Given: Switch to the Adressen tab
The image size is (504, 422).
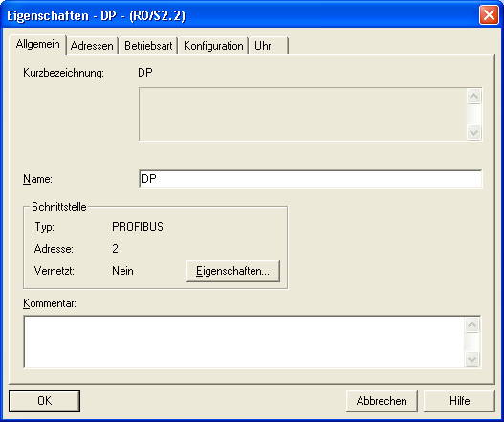Looking at the screenshot, I should click(x=92, y=46).
